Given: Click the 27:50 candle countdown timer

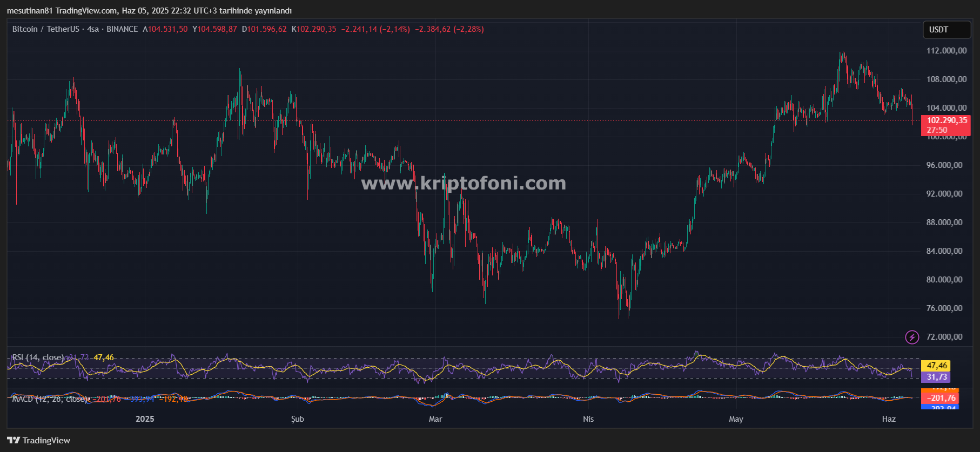Looking at the screenshot, I should point(937,130).
